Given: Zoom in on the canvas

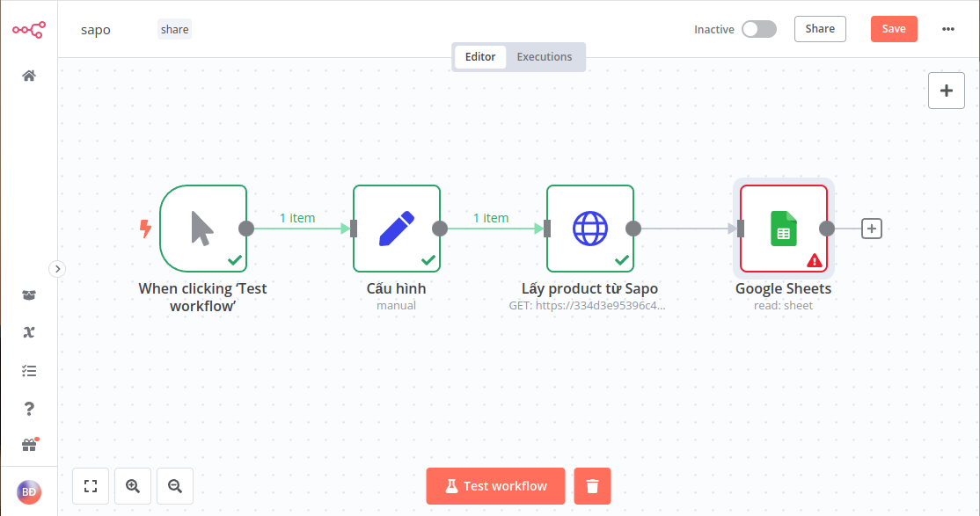Looking at the screenshot, I should click(132, 485).
